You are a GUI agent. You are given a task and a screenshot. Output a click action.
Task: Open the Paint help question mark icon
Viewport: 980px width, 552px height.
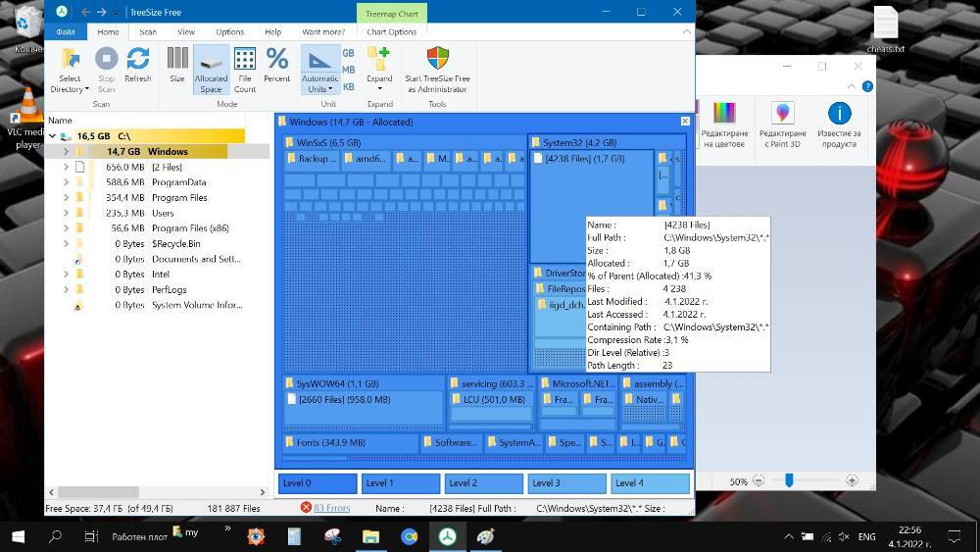coord(867,86)
